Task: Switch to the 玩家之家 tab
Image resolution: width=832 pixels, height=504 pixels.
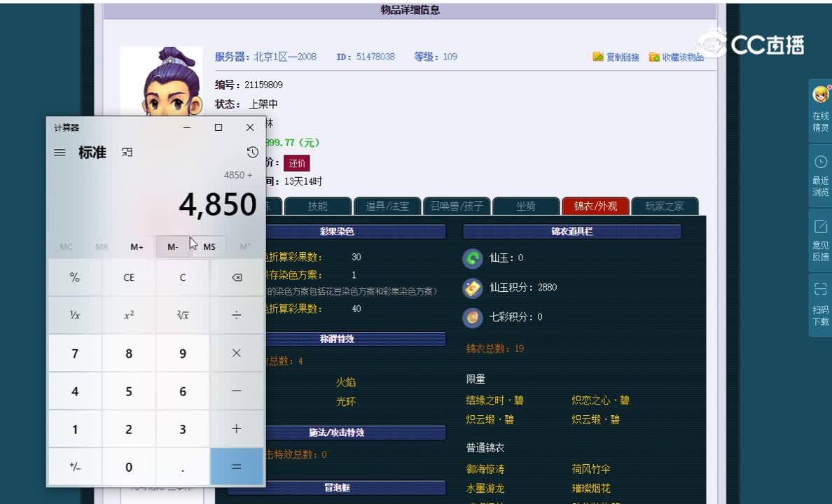Action: pyautogui.click(x=665, y=206)
